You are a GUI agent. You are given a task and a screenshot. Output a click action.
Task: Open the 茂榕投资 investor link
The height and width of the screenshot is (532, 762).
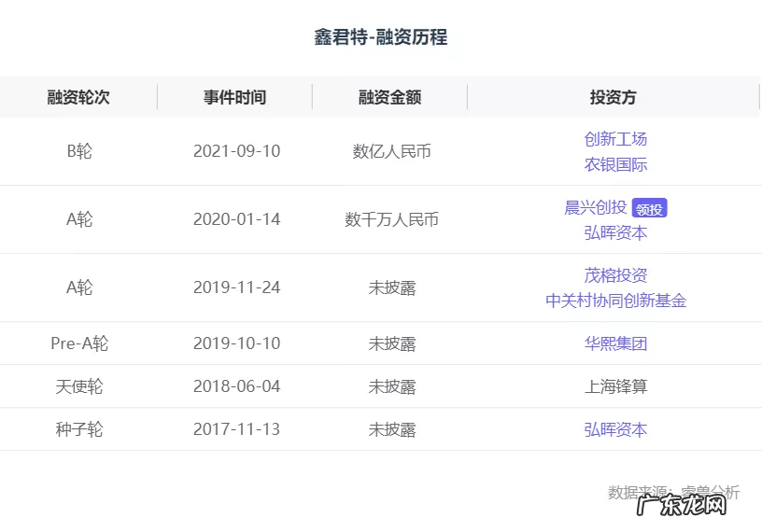coord(615,275)
